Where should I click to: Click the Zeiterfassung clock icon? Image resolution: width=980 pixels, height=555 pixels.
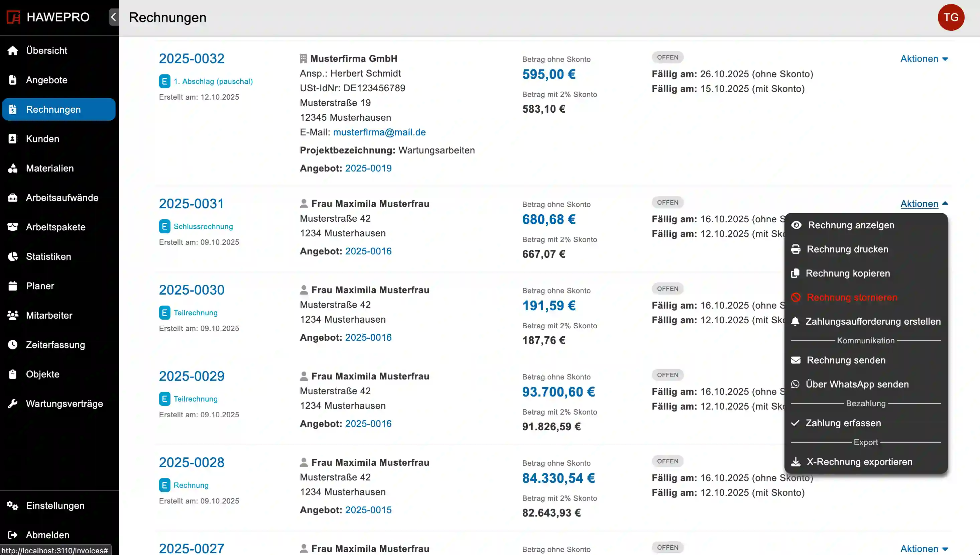tap(13, 345)
